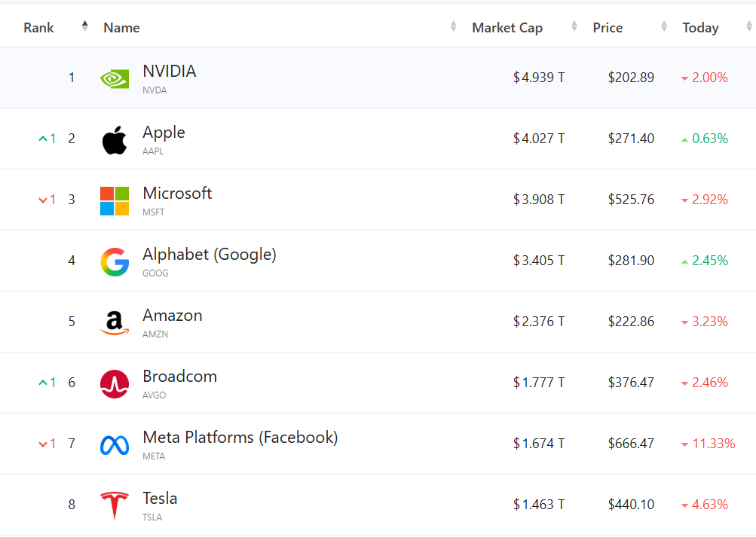The width and height of the screenshot is (756, 537).
Task: Click the NVIDIA logo icon
Action: (x=115, y=78)
